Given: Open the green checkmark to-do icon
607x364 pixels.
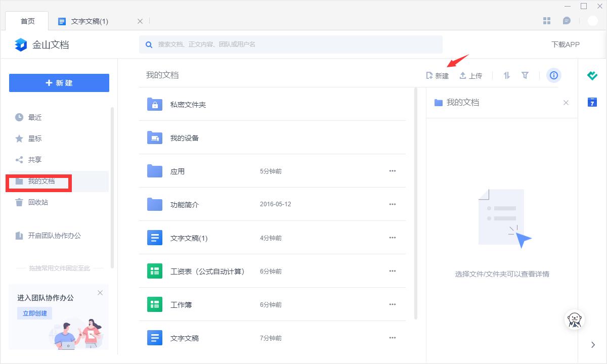Looking at the screenshot, I should click(x=592, y=76).
